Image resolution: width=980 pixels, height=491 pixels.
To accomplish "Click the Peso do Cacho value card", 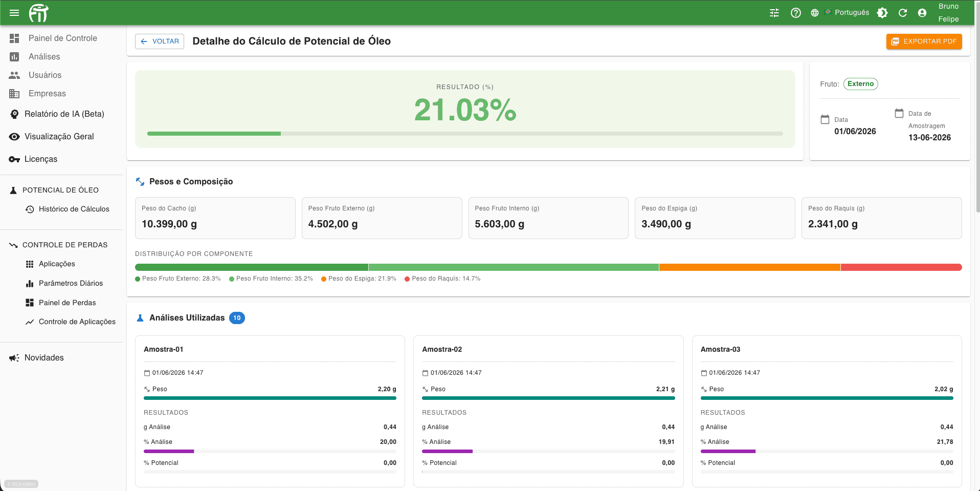I will (215, 218).
